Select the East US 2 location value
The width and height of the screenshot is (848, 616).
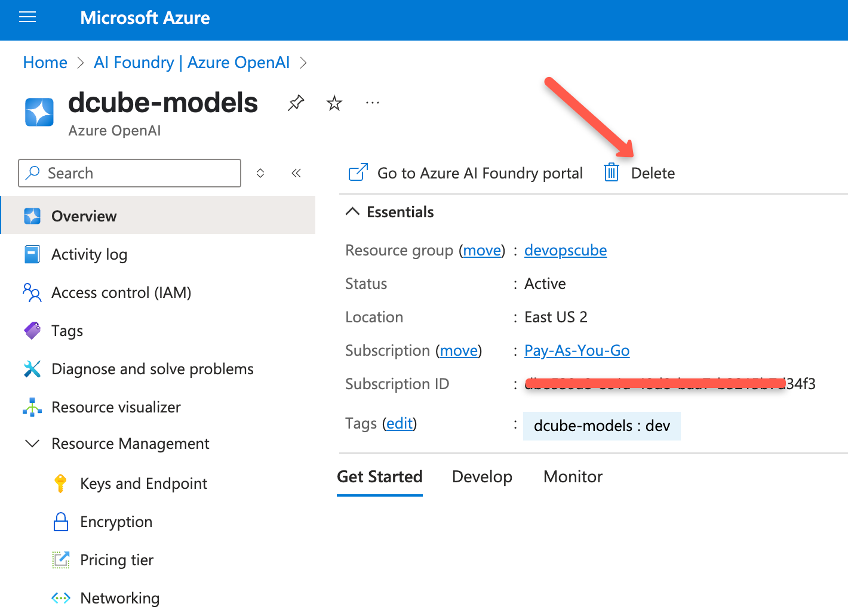[555, 317]
